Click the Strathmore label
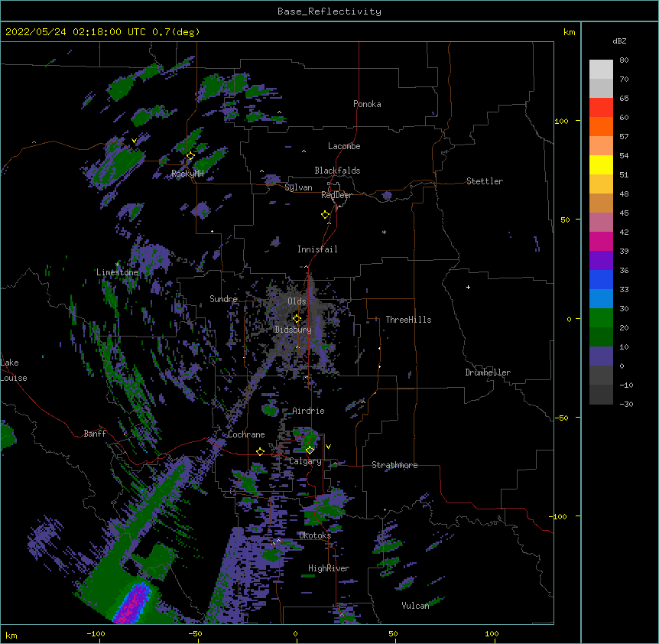The height and width of the screenshot is (644, 659). point(394,465)
